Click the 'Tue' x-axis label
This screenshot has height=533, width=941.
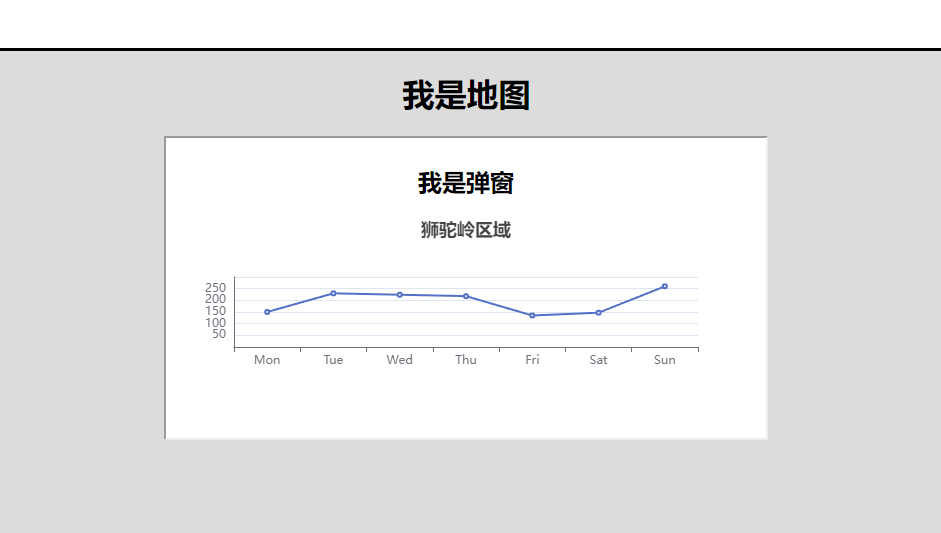pyautogui.click(x=333, y=360)
